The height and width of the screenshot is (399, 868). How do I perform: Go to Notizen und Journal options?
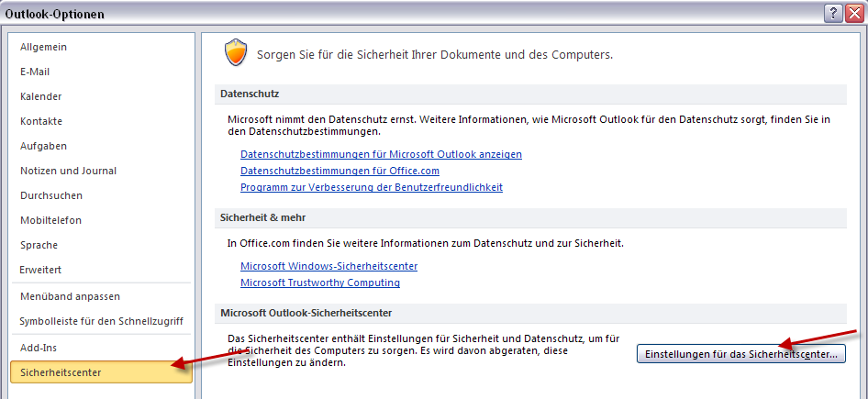(68, 171)
